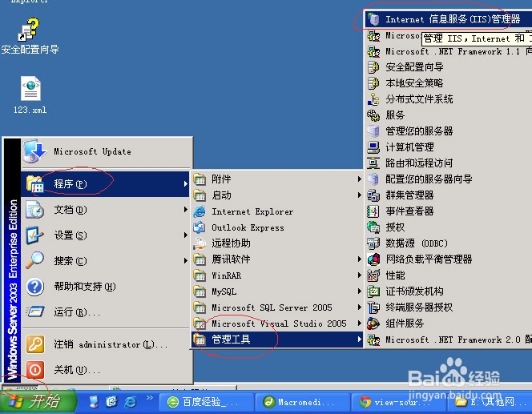Expand the 搜索(C) submenu arrow
The image size is (532, 414).
[185, 261]
